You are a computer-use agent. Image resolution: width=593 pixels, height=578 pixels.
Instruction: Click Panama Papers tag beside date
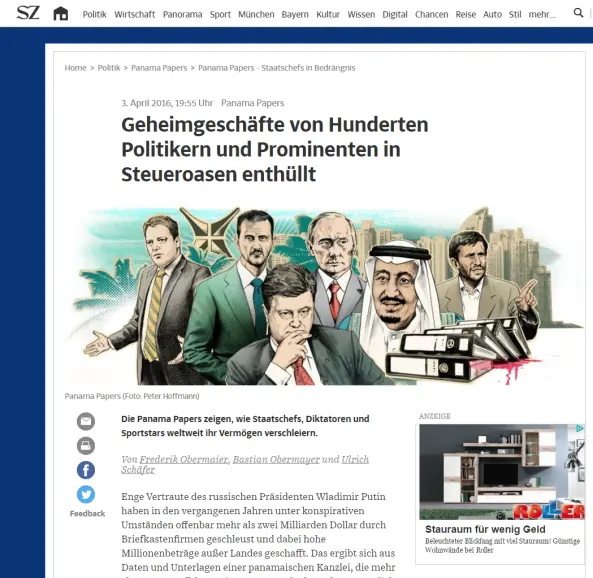[253, 103]
